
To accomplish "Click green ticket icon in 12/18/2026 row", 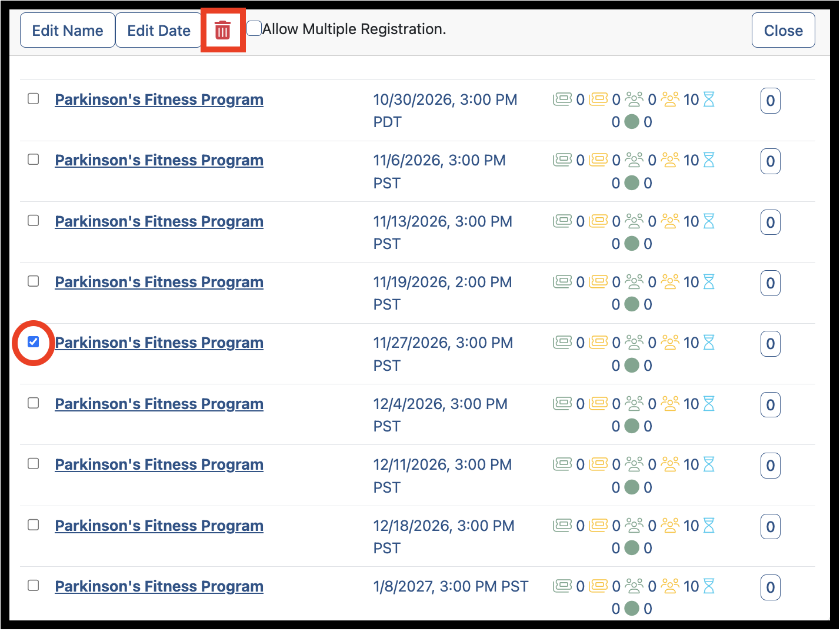I will tap(562, 526).
